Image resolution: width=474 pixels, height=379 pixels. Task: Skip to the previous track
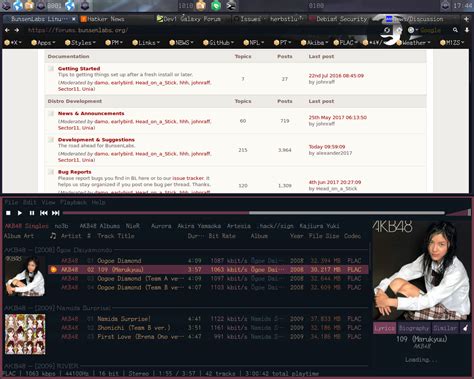point(44,213)
